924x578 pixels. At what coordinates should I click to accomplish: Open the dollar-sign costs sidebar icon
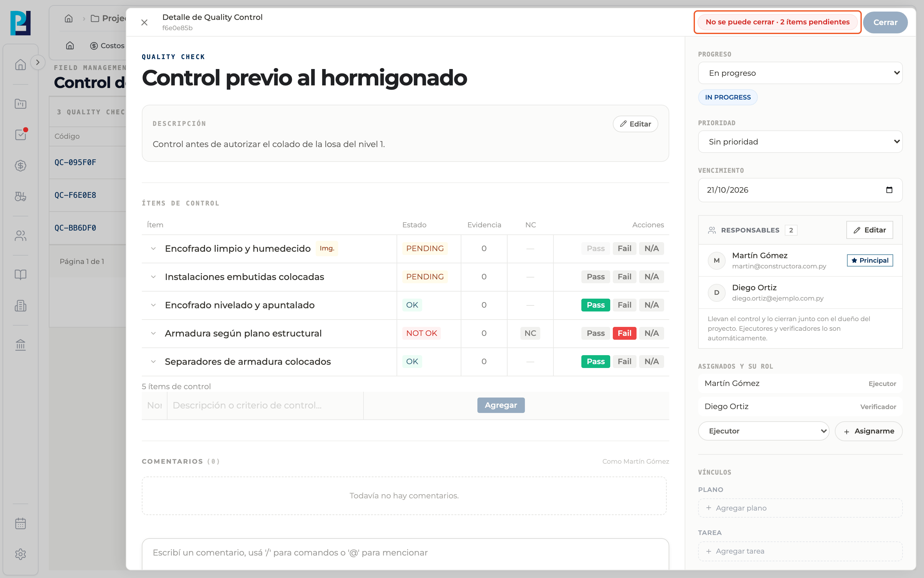[21, 165]
